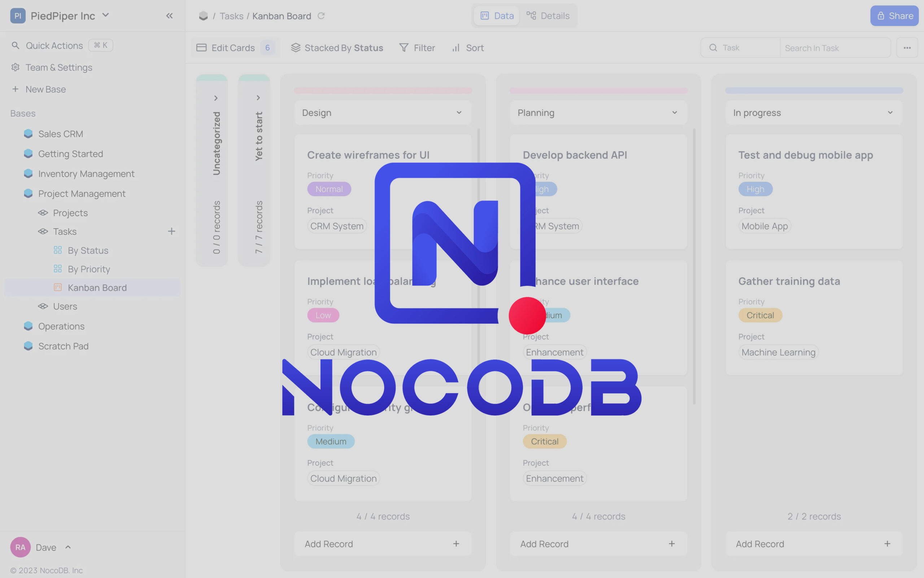Expand the Yet to start stack
The height and width of the screenshot is (578, 924).
pyautogui.click(x=258, y=98)
